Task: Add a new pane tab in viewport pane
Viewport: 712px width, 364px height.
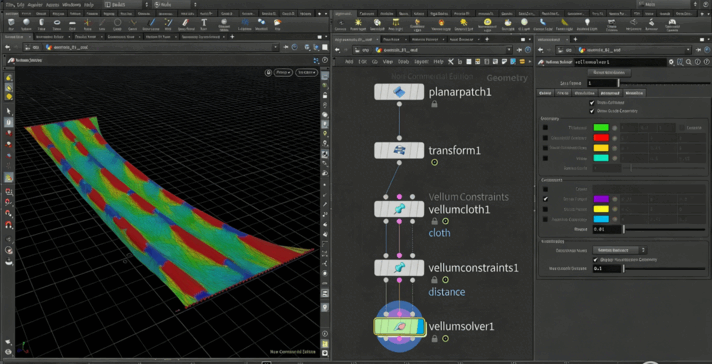Action: tap(232, 36)
